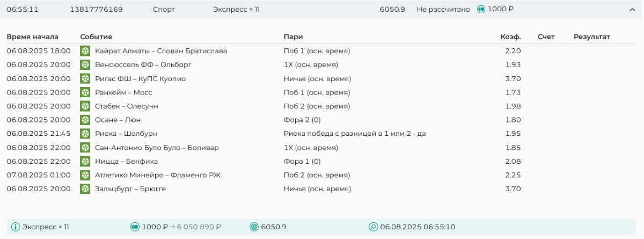This screenshot has width=644, height=239.
Task: Click the Коэф. column header
Action: [510, 37]
